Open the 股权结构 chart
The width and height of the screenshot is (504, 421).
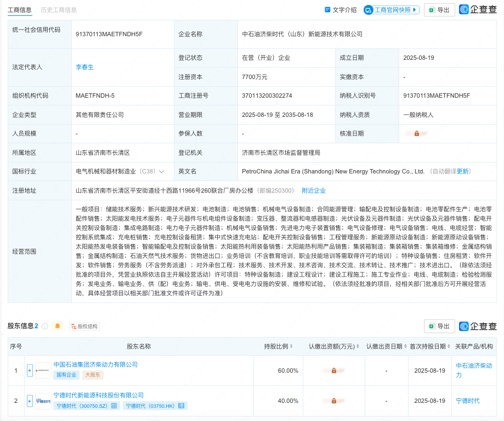84,327
